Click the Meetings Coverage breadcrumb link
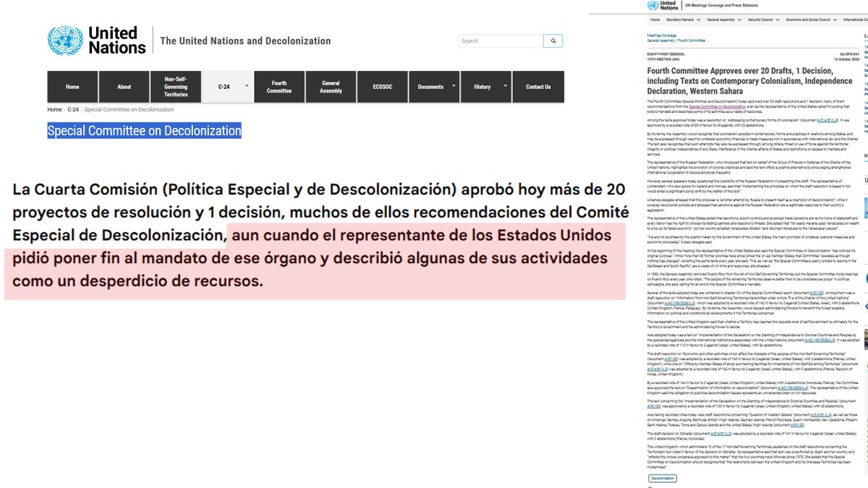Viewport: 868px width, 488px height. tap(662, 35)
